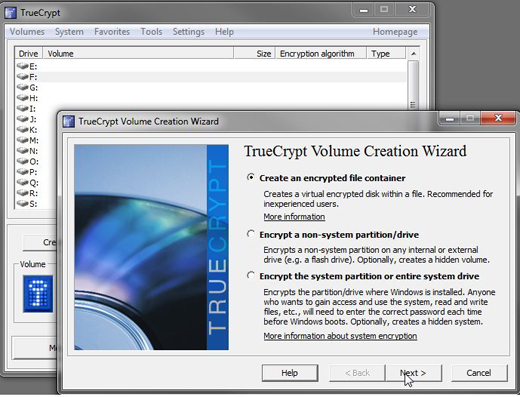Minimize the Volume Creation Wizard window

click(x=450, y=118)
